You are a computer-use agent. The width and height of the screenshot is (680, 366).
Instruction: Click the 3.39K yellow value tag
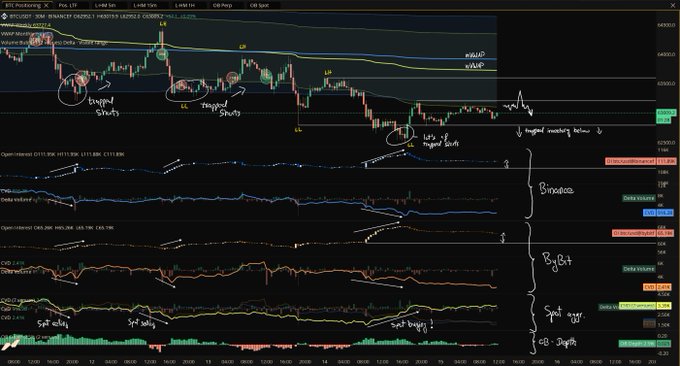(x=664, y=306)
